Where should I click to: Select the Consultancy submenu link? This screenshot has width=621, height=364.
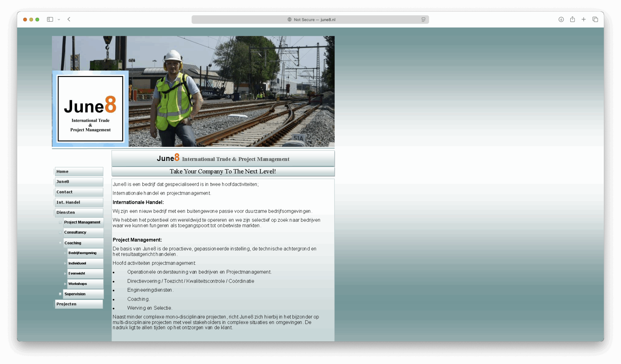83,232
